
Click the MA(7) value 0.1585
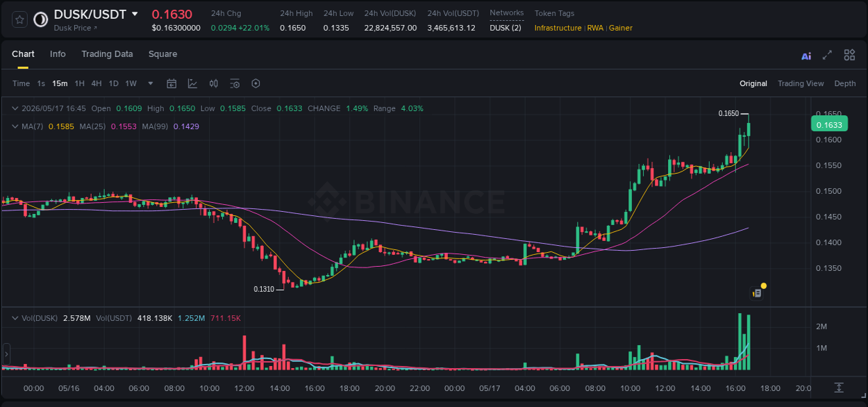[x=61, y=126]
